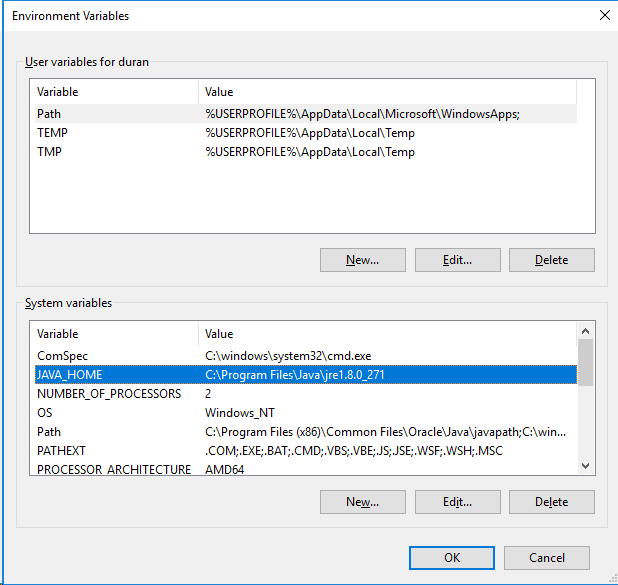Select the TMP user variable
Image resolution: width=618 pixels, height=585 pixels.
[306, 152]
